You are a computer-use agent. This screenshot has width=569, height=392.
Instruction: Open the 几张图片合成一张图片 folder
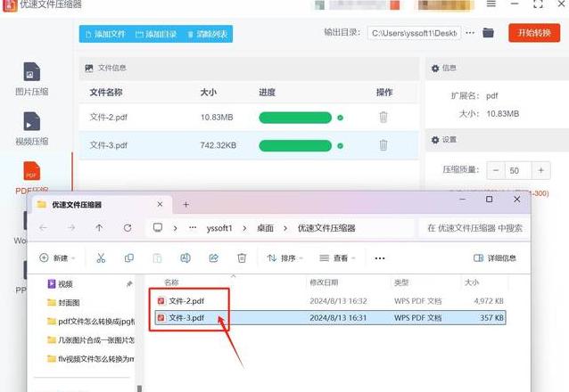[x=91, y=340]
